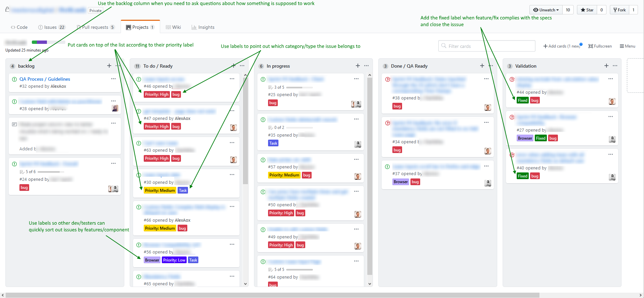Viewport: 644px width, 298px height.
Task: Click the watchers count 10
Action: pyautogui.click(x=568, y=10)
